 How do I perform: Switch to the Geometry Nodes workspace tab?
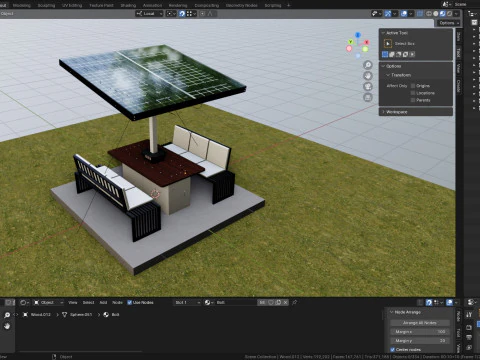point(241,5)
